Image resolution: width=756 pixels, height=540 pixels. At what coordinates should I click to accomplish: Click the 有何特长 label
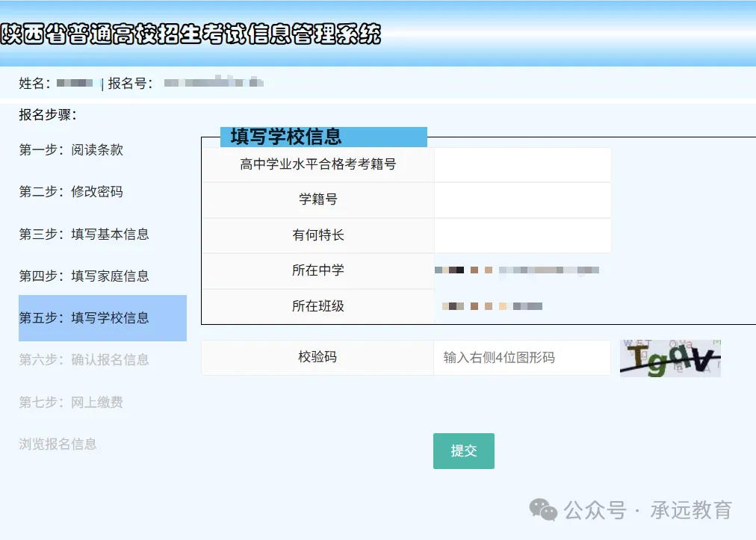(x=317, y=235)
